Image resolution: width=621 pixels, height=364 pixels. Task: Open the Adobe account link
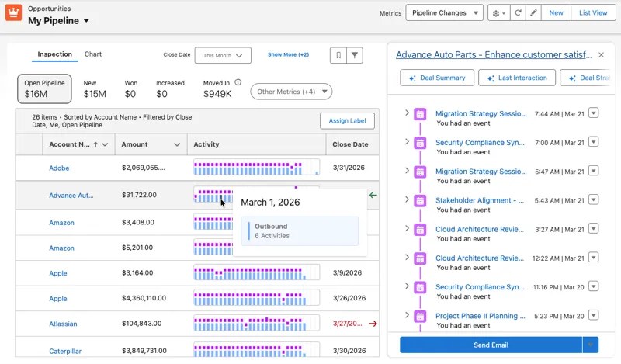[59, 168]
